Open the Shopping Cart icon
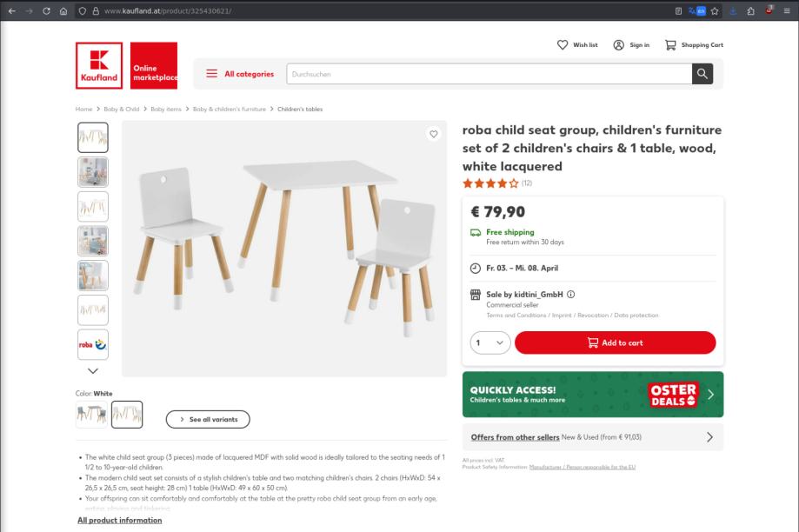 click(x=670, y=45)
